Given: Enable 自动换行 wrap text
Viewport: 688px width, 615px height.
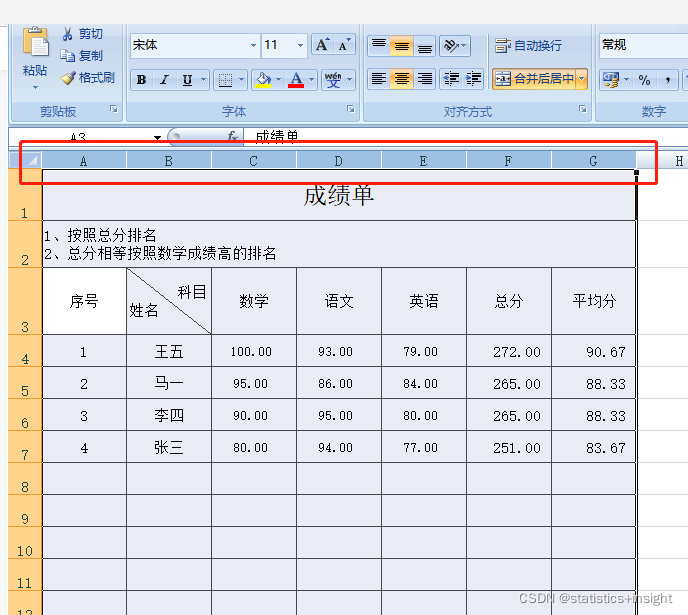Looking at the screenshot, I should click(528, 45).
